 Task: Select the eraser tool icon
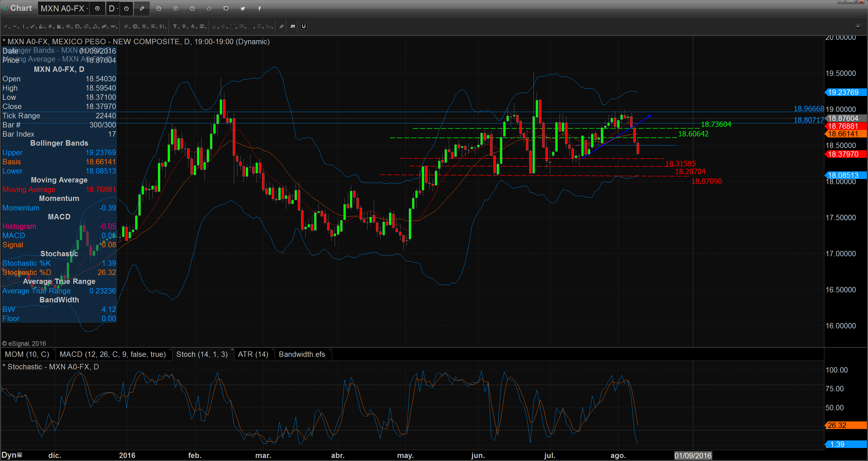(281, 26)
